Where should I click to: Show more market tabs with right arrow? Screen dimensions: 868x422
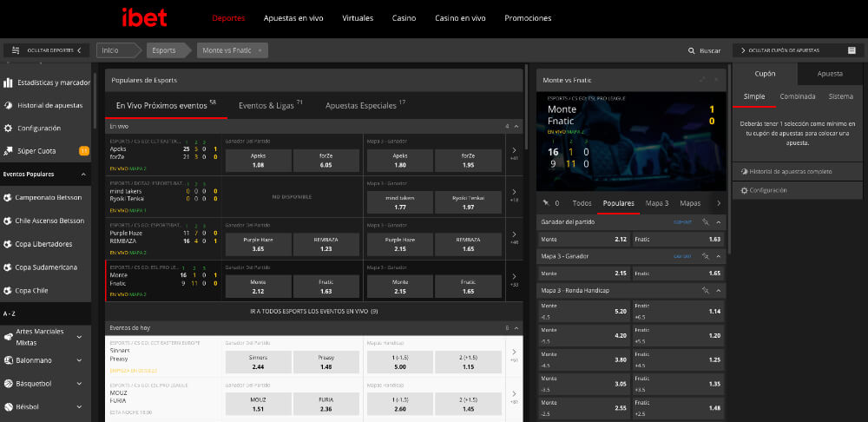[719, 203]
